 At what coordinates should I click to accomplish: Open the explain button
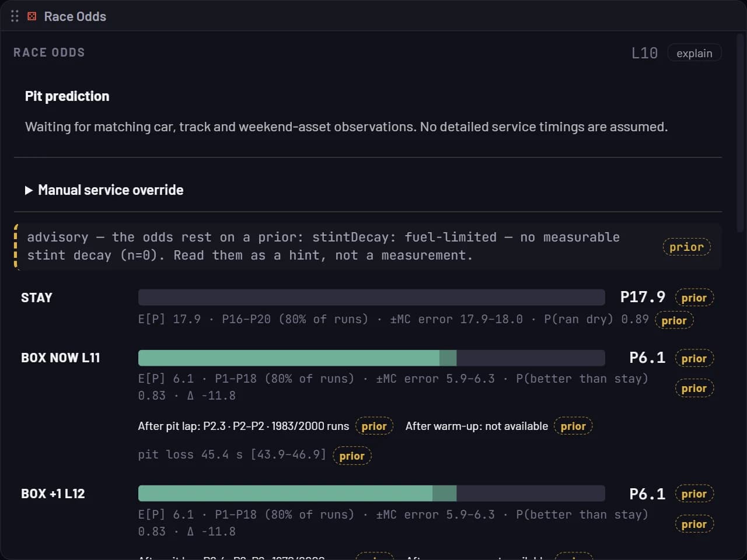(x=694, y=53)
